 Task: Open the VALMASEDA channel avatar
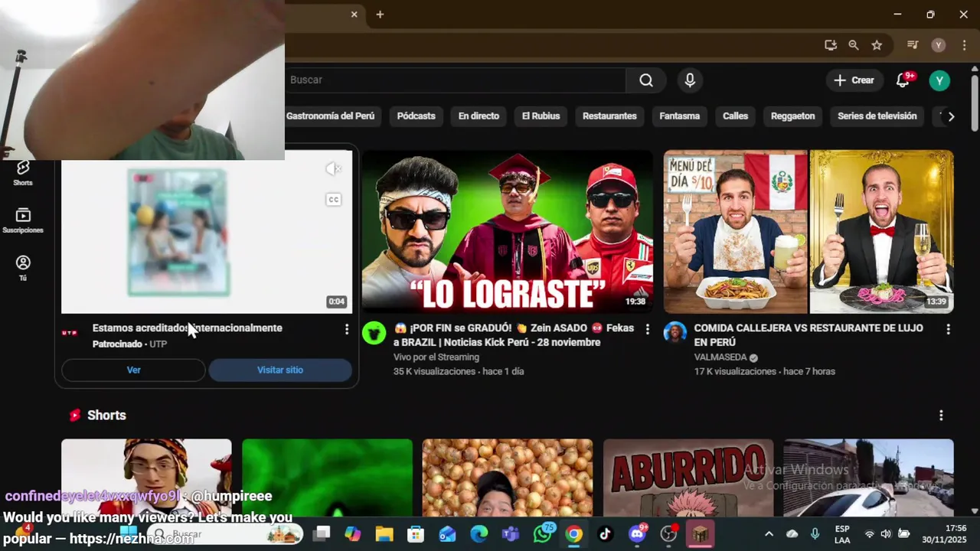(675, 333)
